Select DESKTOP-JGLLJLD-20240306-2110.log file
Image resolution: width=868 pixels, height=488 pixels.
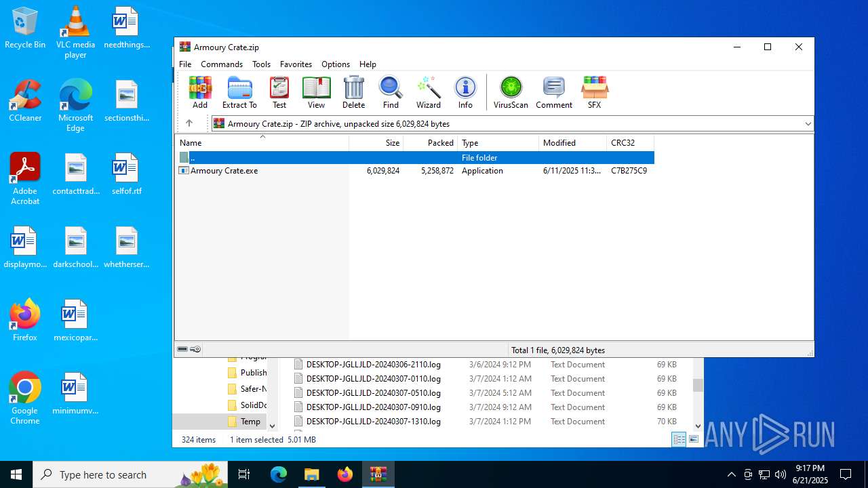pos(373,365)
